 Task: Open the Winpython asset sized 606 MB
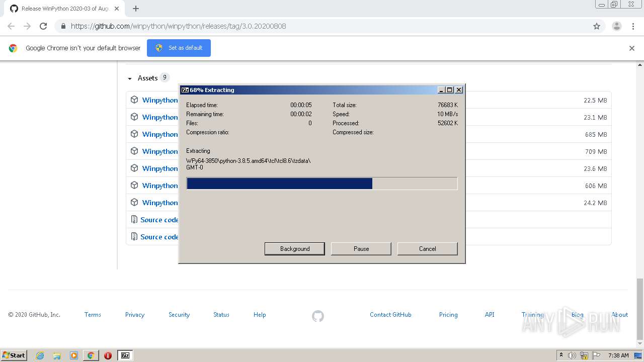click(160, 186)
